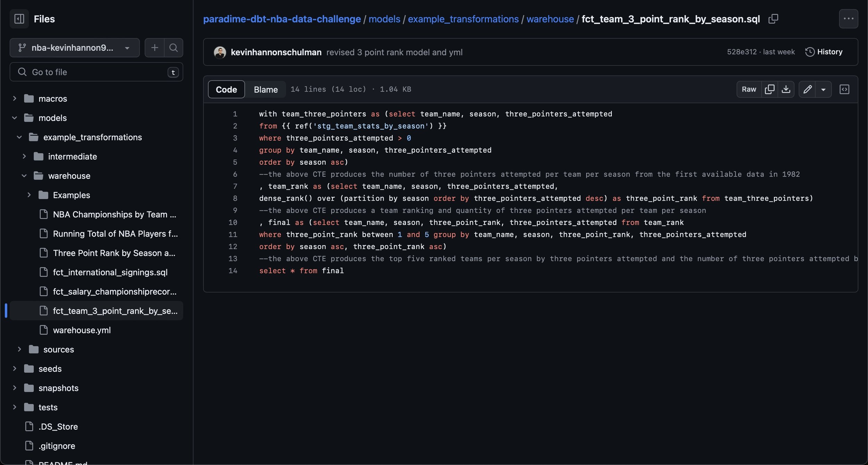Viewport: 868px width, 465px height.
Task: Expand the macros folder
Action: (x=15, y=99)
